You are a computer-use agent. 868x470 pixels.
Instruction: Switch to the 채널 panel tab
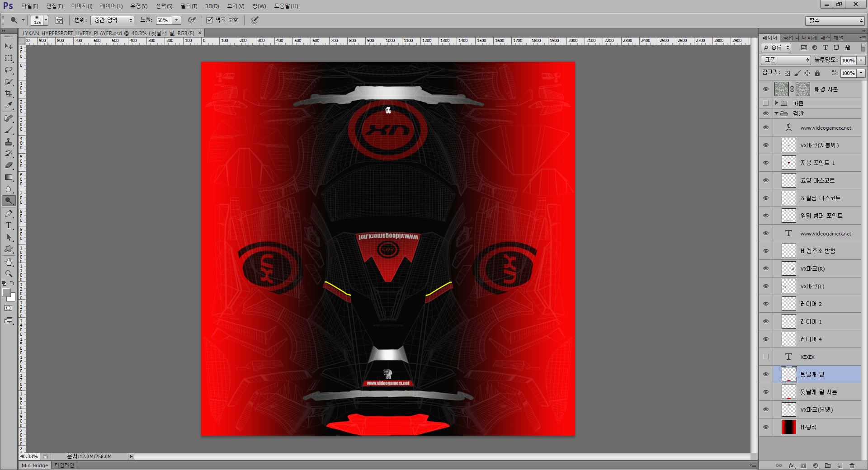[838, 38]
